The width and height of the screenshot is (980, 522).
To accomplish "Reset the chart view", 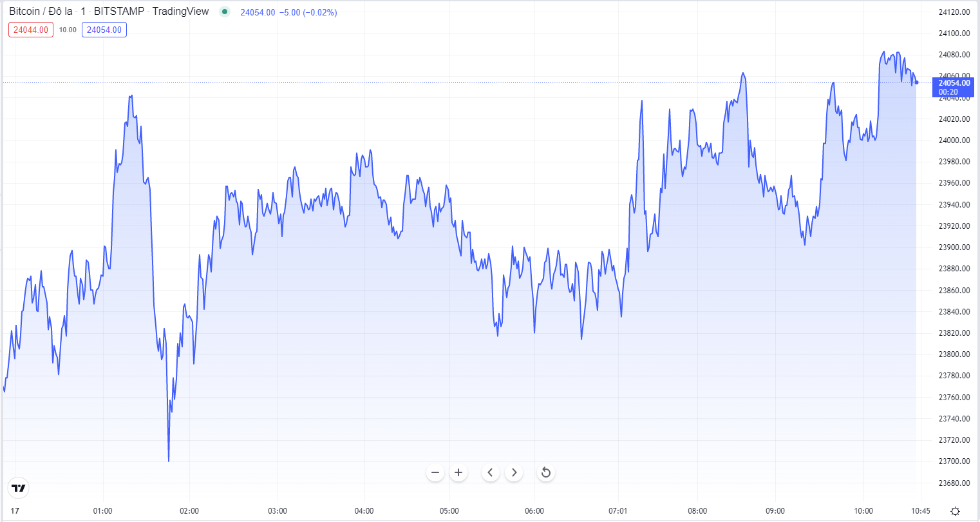I will coord(545,472).
